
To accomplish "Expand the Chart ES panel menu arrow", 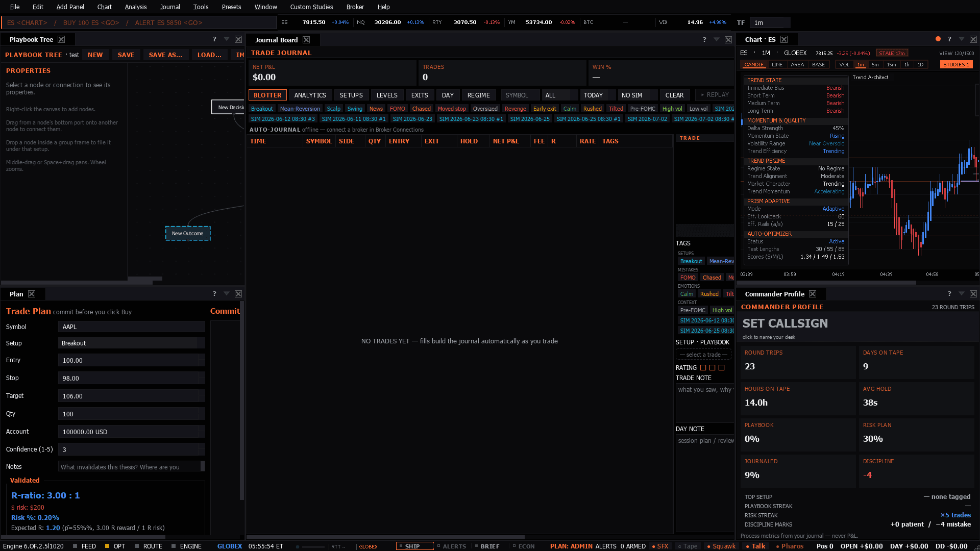I will tap(962, 39).
